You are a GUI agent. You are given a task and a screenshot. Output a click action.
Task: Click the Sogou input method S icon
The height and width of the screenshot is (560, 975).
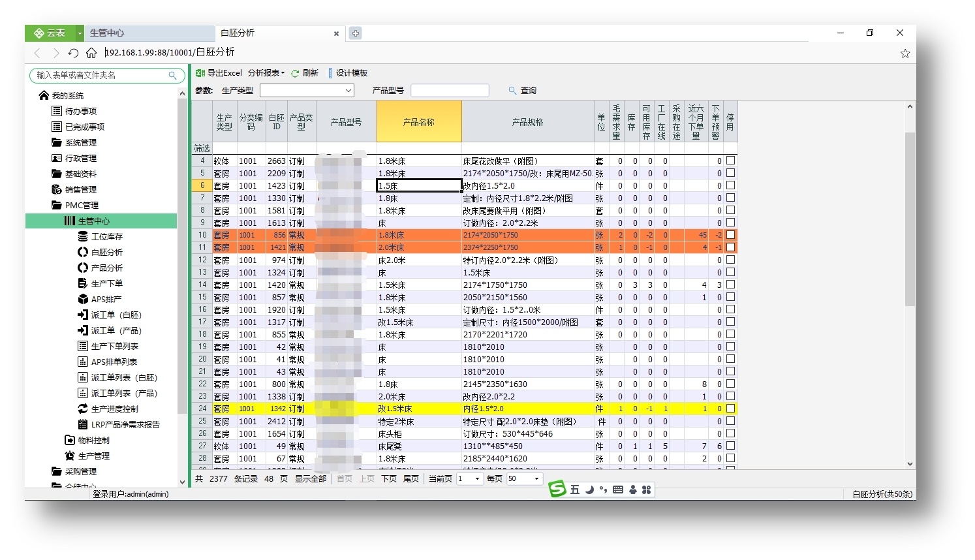click(x=557, y=489)
